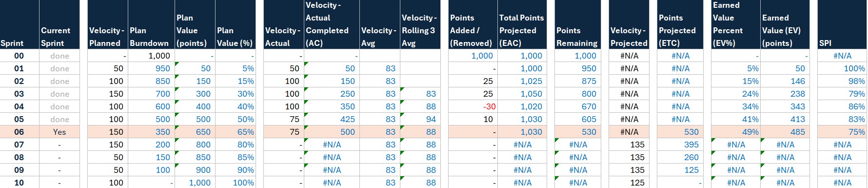868x188 pixels.
Task: Click the Velocity - Rolling 3 Avg value 94
Action: coord(420,119)
